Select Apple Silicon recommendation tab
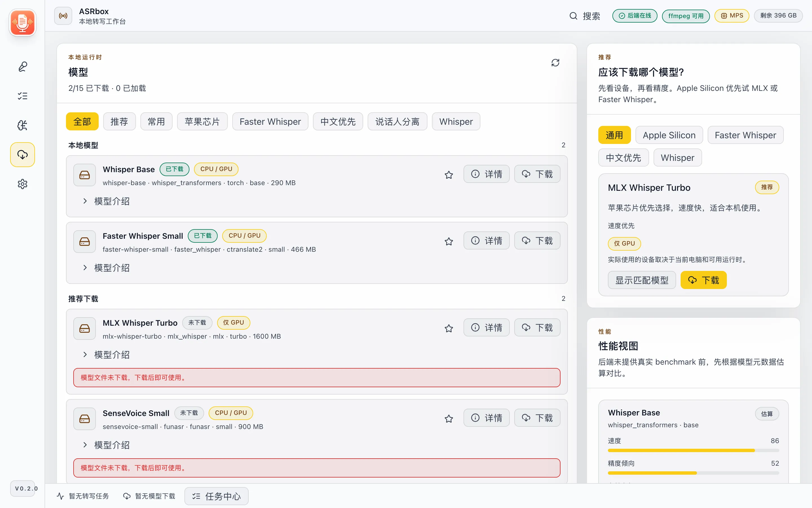The height and width of the screenshot is (508, 812). [x=669, y=135]
